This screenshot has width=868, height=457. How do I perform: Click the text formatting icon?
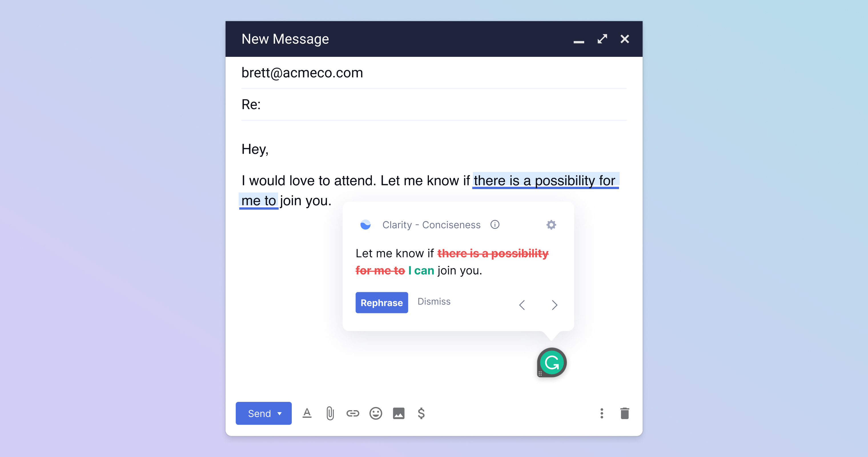(x=307, y=413)
